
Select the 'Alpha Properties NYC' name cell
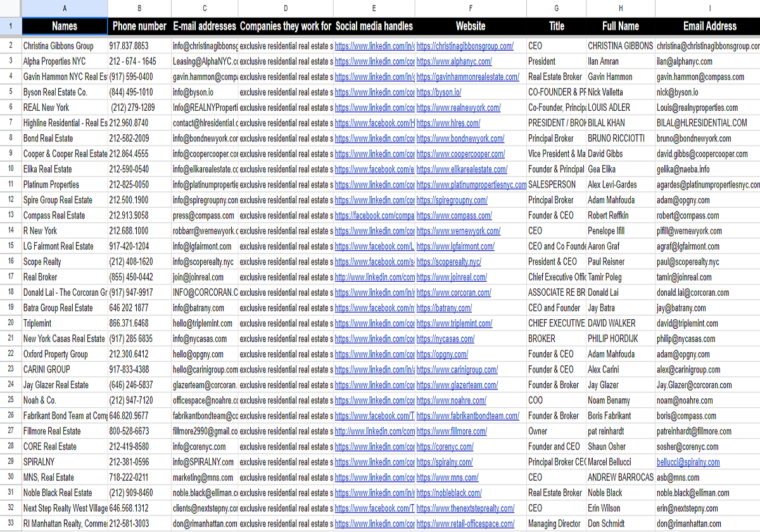click(65, 61)
